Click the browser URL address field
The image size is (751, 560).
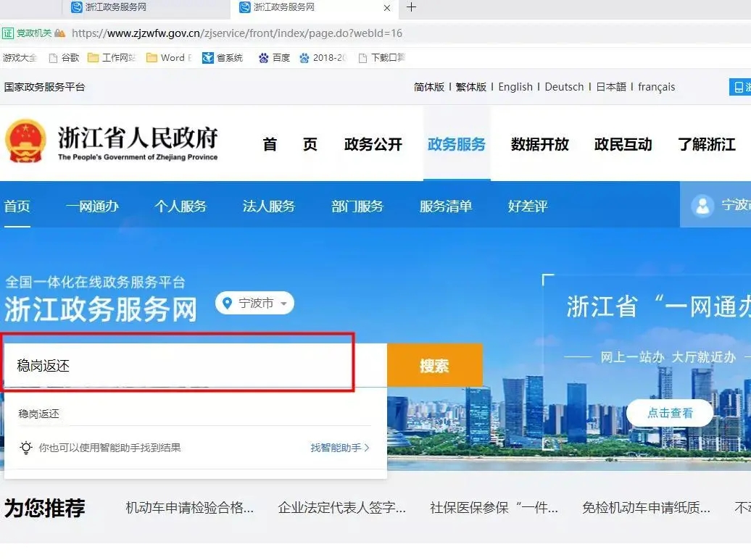point(237,33)
